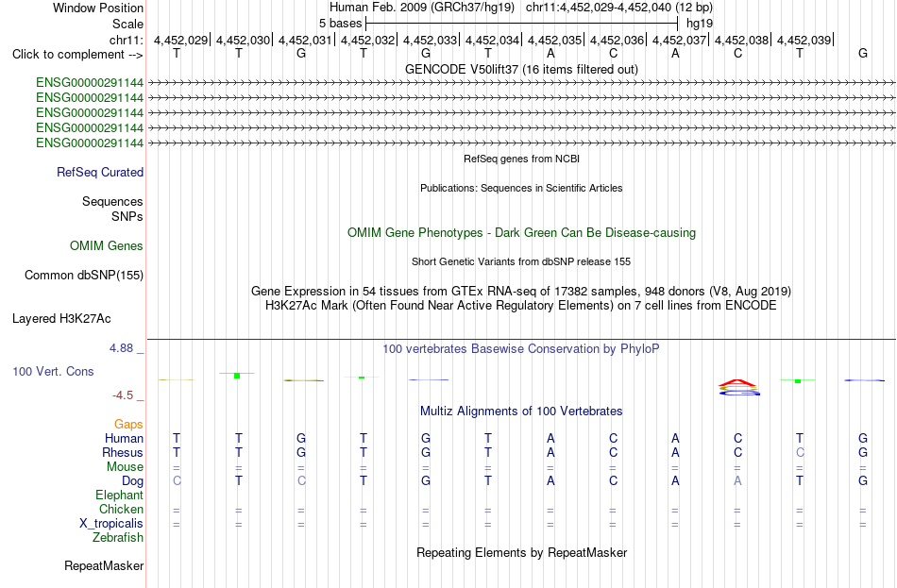Click the Human species label
This screenshot has height=588, width=897.
click(x=124, y=439)
